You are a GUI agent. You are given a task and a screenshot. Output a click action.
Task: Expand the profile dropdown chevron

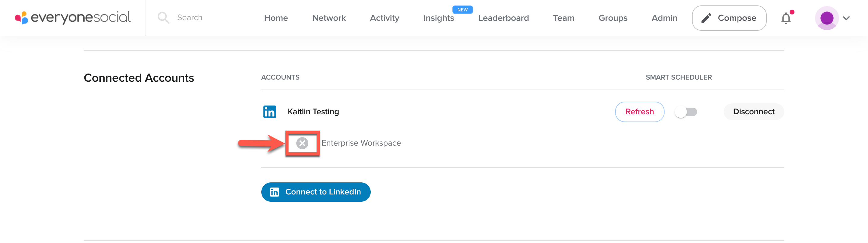[846, 18]
